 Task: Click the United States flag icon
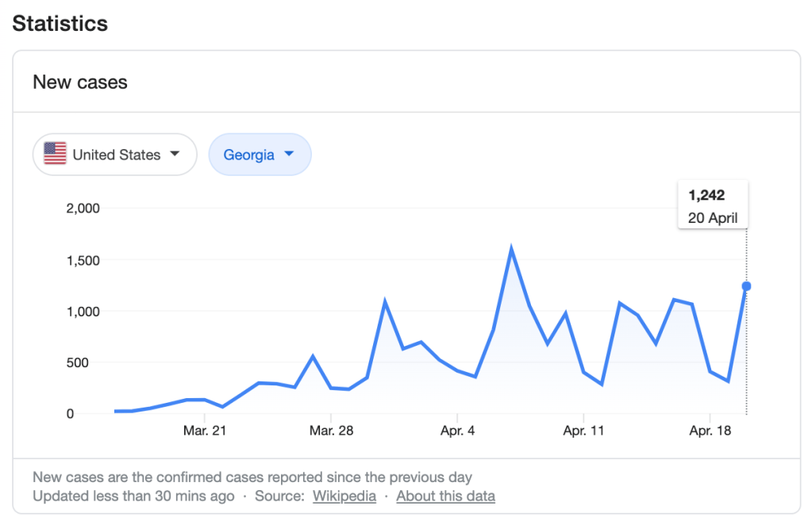pyautogui.click(x=55, y=154)
